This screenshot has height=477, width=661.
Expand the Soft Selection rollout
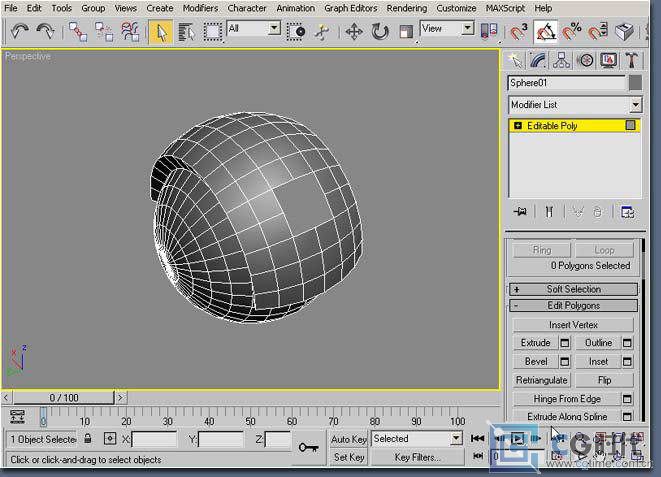(x=573, y=289)
